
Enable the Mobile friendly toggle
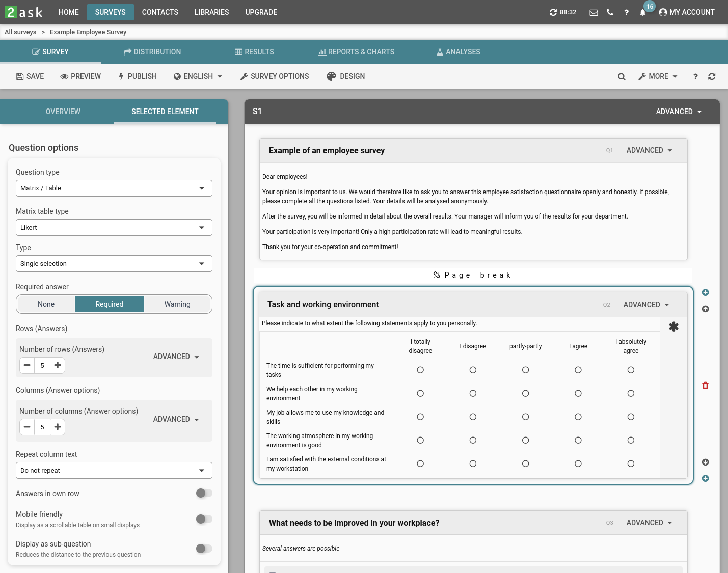coord(204,519)
